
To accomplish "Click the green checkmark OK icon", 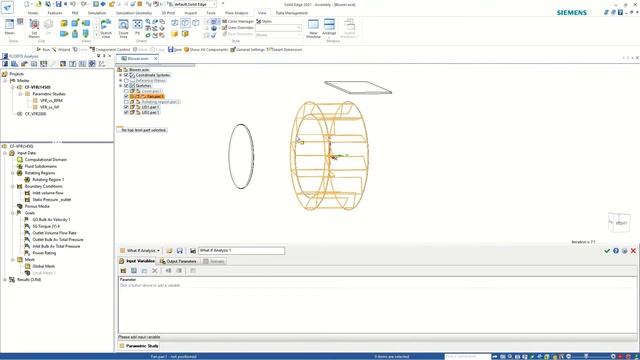I will click(607, 251).
